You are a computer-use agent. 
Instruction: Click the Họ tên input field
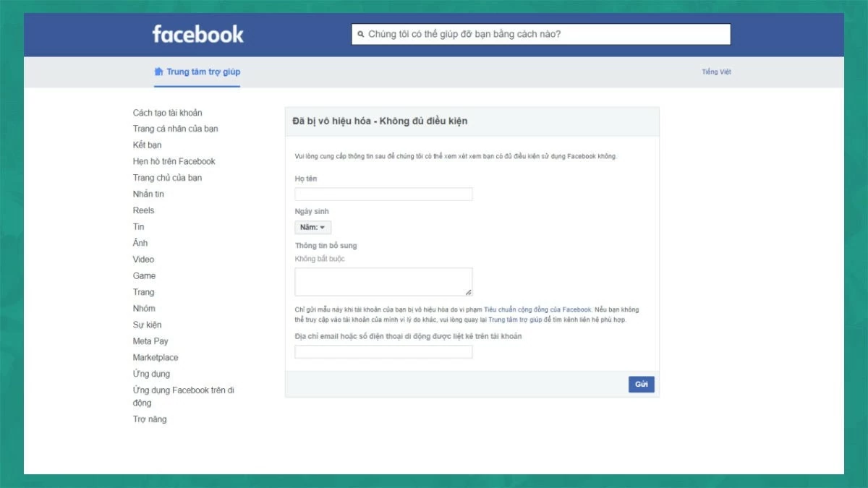(x=383, y=194)
